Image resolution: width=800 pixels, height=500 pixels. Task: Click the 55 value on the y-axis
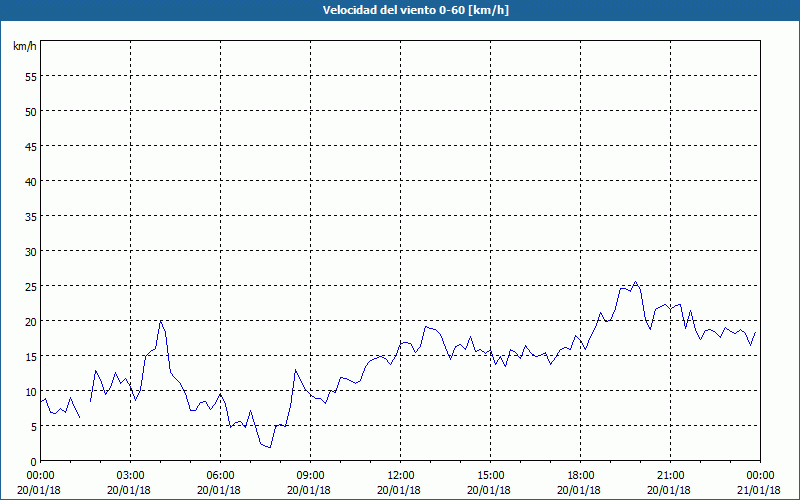(31, 76)
